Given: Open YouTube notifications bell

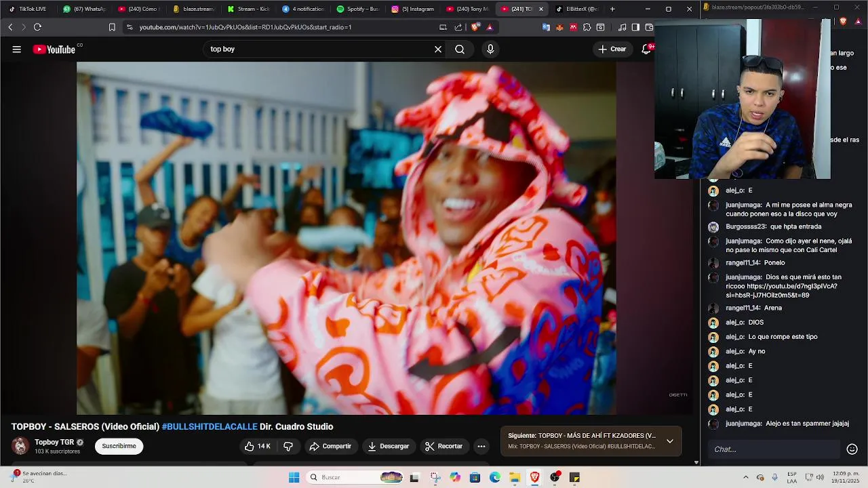Looking at the screenshot, I should (647, 49).
